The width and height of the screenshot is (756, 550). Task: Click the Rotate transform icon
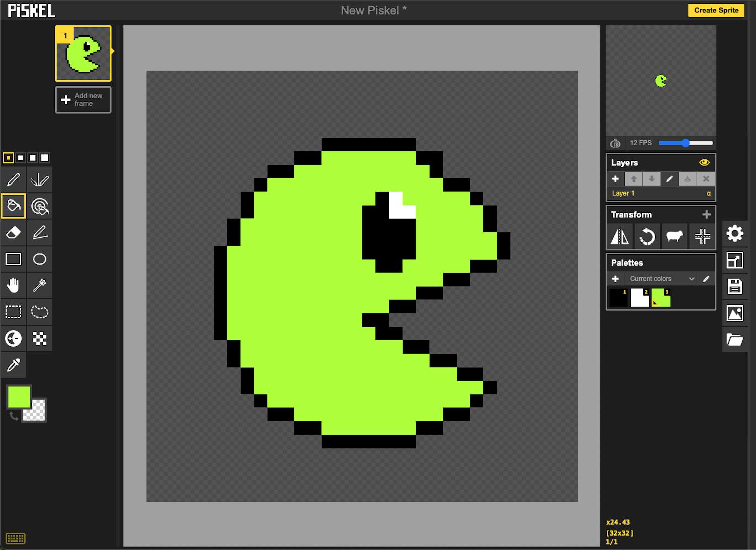click(x=647, y=236)
